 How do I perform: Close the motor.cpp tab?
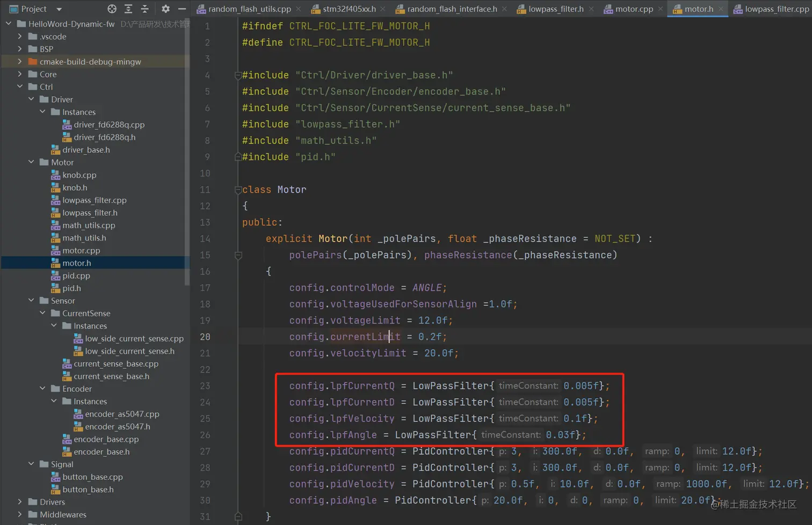point(661,9)
